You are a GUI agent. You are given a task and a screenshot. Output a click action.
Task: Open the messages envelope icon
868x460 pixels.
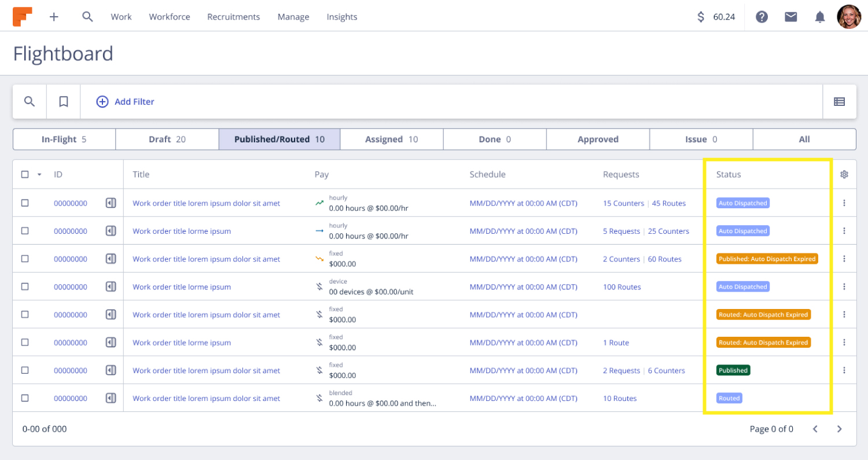pos(791,17)
